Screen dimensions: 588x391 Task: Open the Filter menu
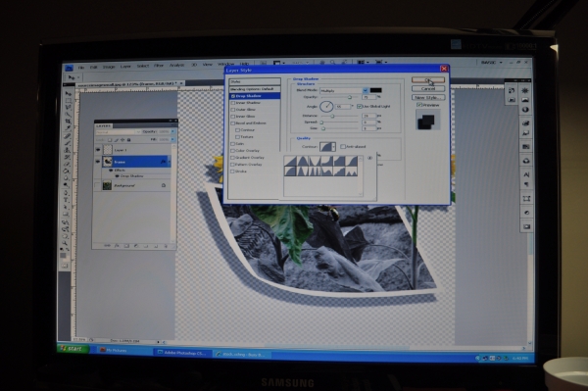tap(159, 66)
